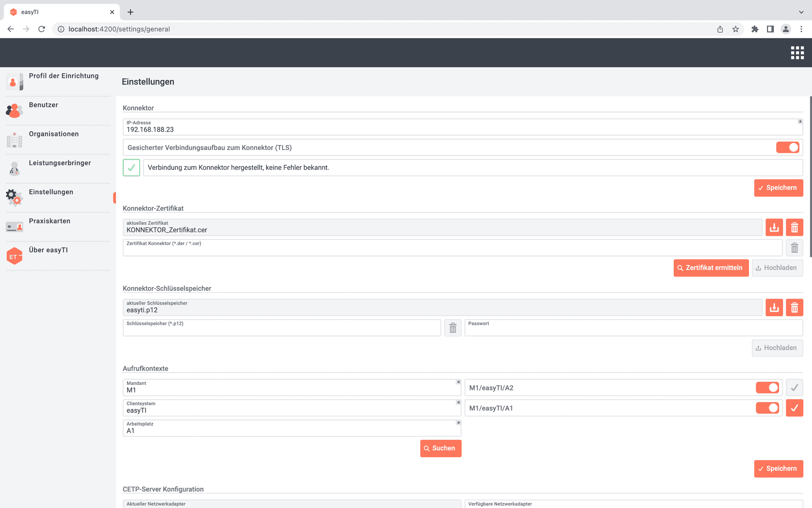The width and height of the screenshot is (812, 508).
Task: Click into the IP-Adresse input field
Action: pos(461,130)
